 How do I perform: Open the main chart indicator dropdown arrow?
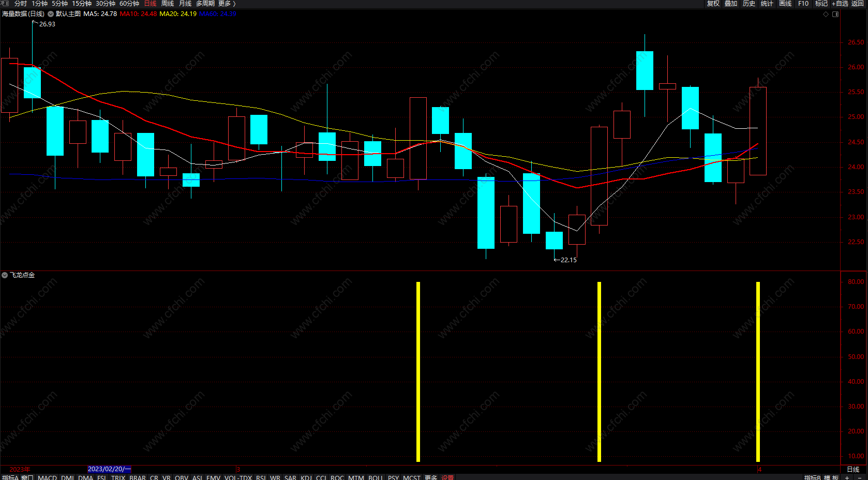coord(51,14)
